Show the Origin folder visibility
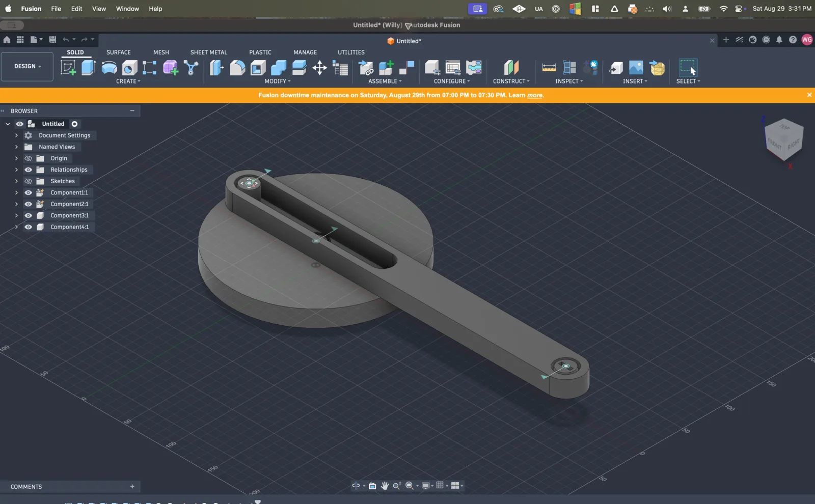Screen dimensions: 815x504 coord(28,158)
